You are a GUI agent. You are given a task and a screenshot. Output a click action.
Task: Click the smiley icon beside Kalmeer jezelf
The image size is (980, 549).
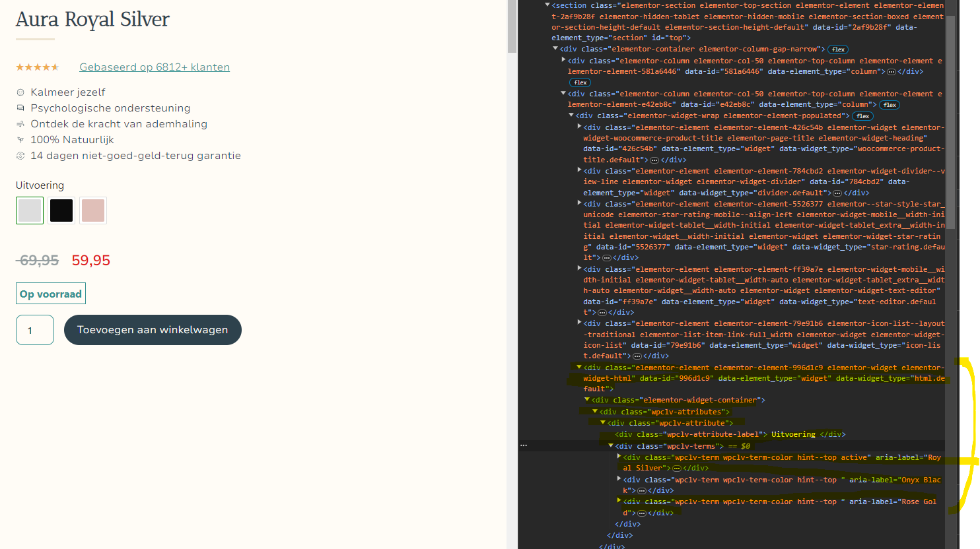20,92
